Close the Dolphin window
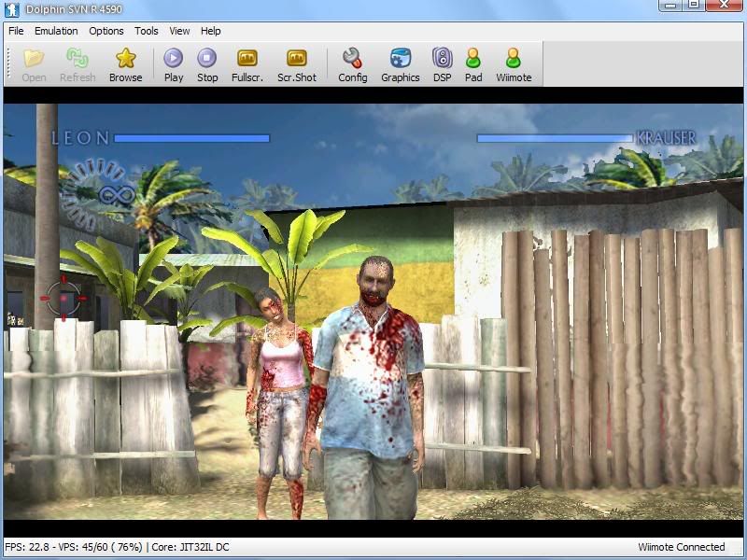The image size is (747, 560). [723, 5]
